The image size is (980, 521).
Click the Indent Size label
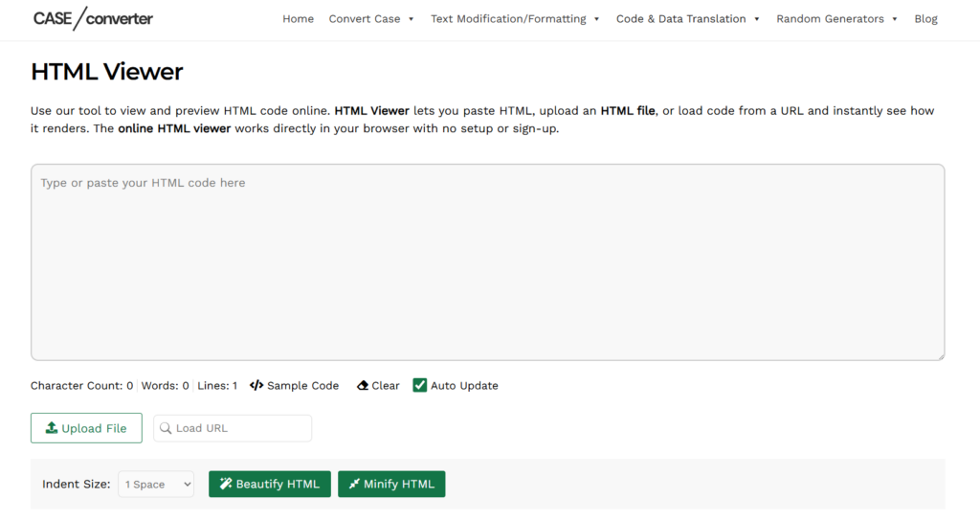(77, 484)
